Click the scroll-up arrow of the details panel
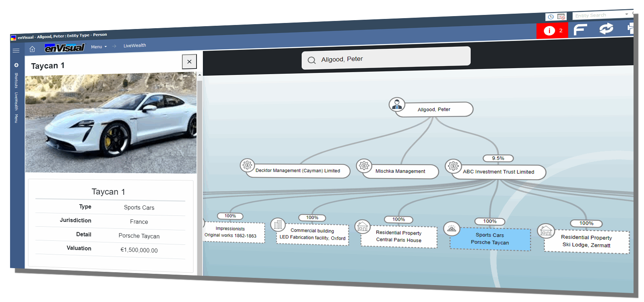This screenshot has width=644, height=302. (x=200, y=75)
